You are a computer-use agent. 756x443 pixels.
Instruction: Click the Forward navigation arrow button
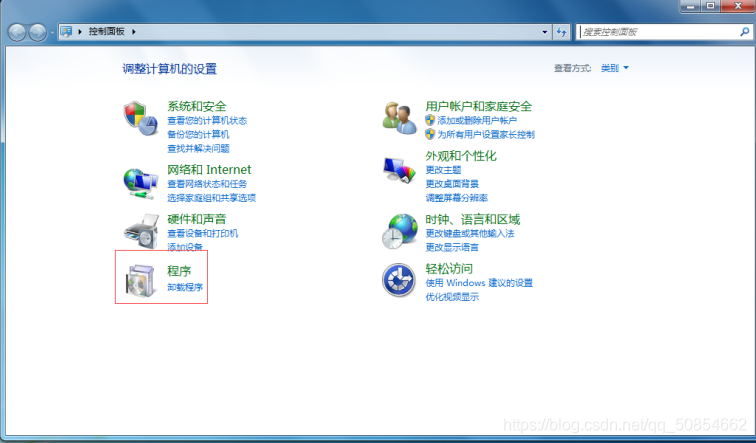(38, 32)
